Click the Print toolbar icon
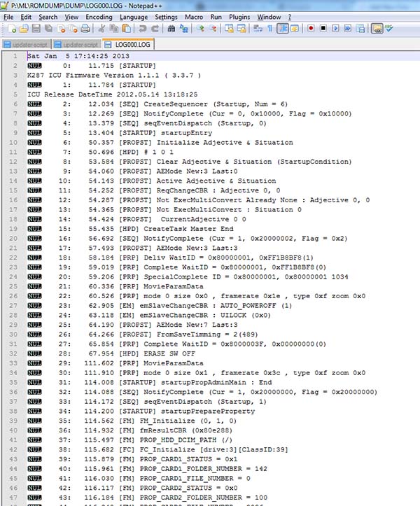The height and width of the screenshot is (506, 420). pos(85,29)
